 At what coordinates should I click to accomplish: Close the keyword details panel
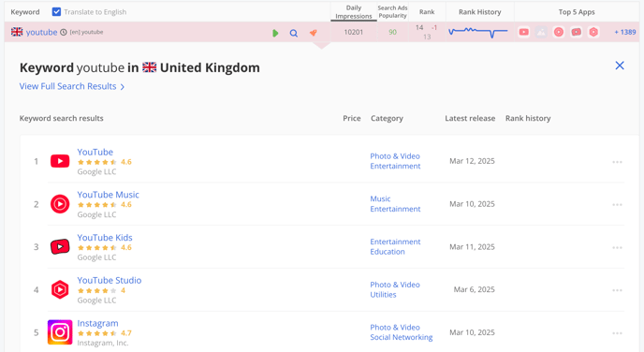(620, 66)
